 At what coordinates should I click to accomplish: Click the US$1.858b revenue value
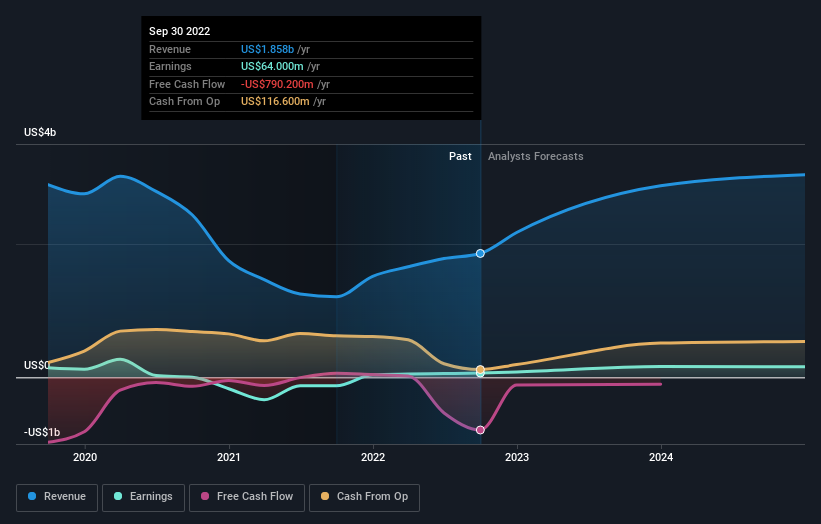268,49
